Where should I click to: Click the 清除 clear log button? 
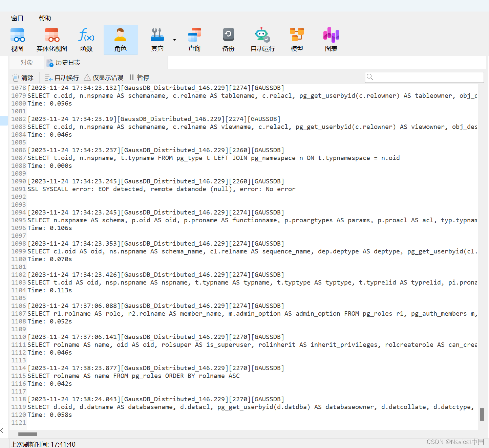coord(23,78)
